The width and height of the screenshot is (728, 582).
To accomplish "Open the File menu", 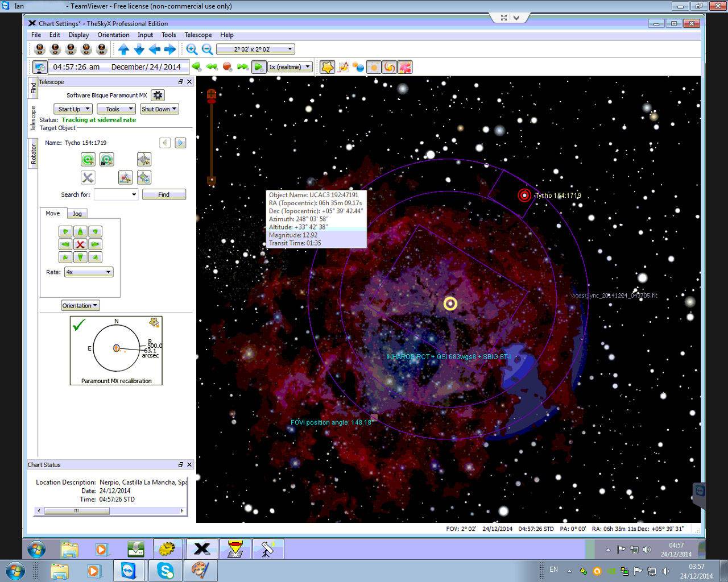I will click(x=36, y=35).
